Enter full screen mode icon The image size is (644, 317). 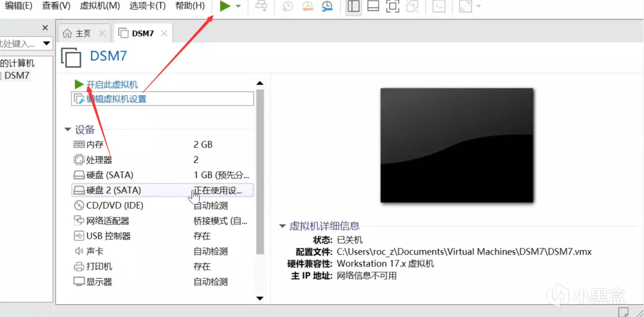(x=392, y=6)
